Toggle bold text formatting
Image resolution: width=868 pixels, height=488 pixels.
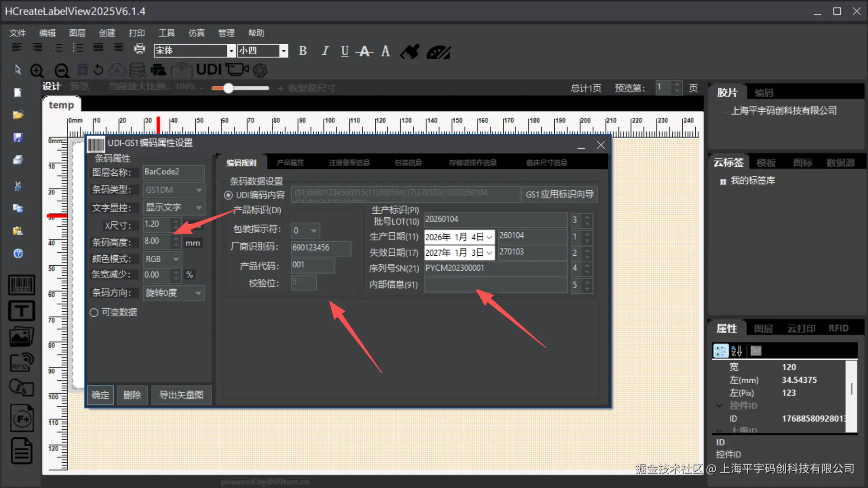point(303,51)
